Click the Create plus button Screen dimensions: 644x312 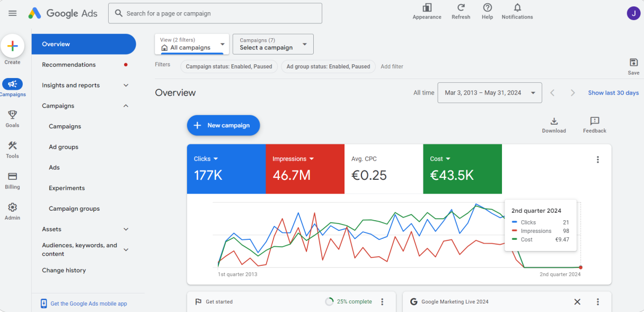[x=13, y=46]
